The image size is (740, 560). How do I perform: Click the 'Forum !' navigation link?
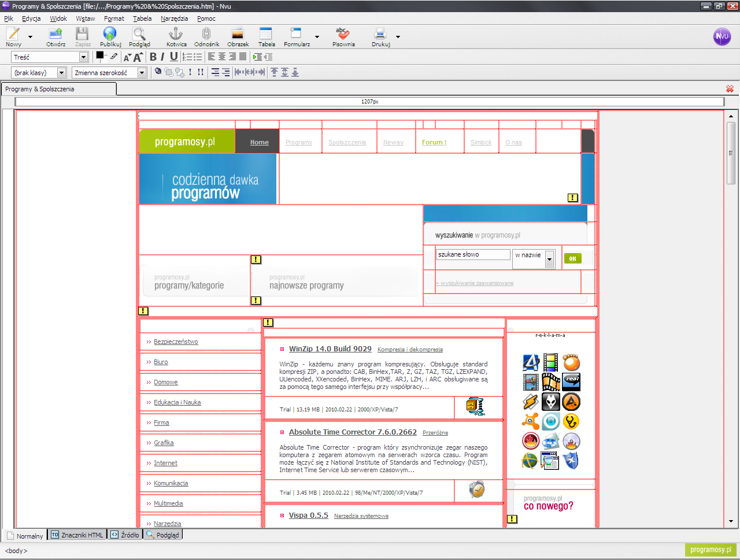[434, 142]
